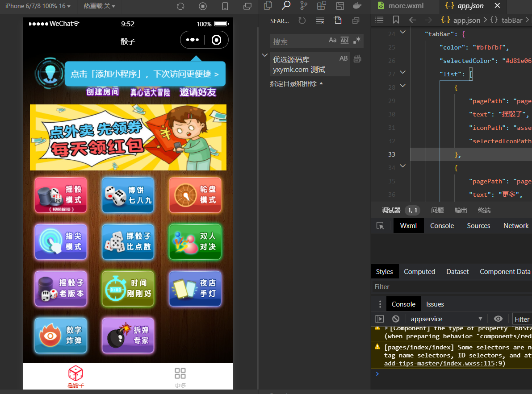
Task: Fold the object at line 34
Action: [403, 166]
